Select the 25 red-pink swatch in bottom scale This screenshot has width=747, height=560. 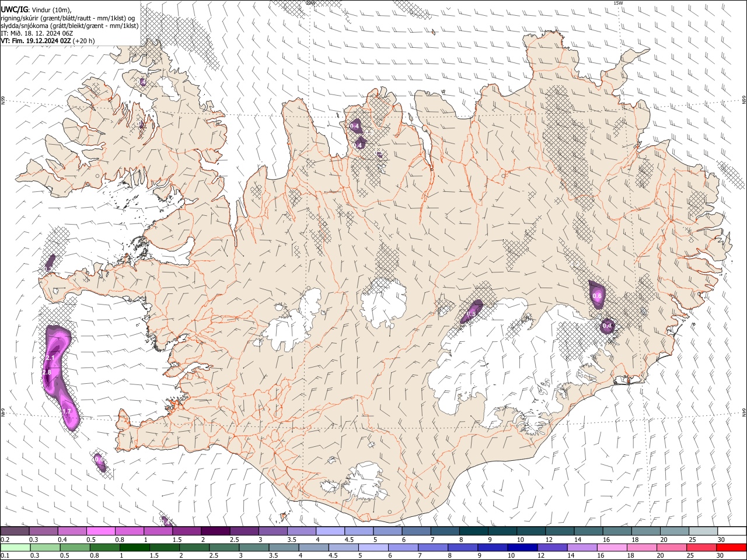701,547
